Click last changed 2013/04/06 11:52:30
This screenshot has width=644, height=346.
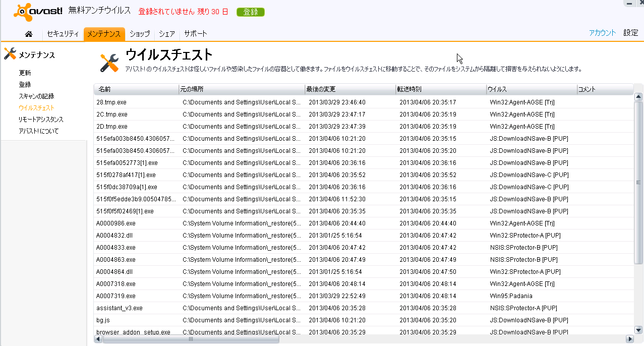click(337, 199)
